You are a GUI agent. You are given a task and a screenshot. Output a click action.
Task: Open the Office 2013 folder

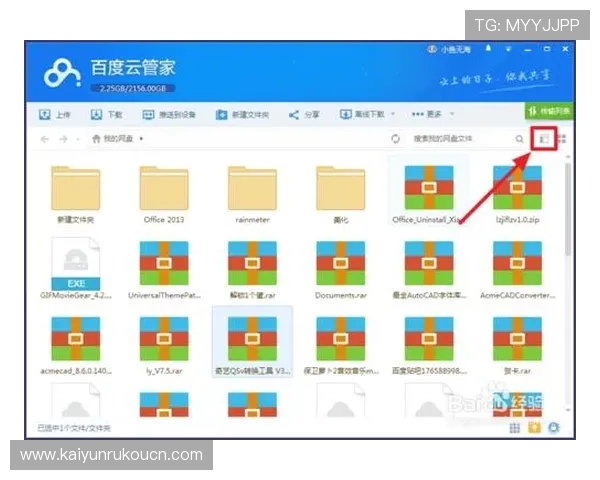(x=164, y=194)
